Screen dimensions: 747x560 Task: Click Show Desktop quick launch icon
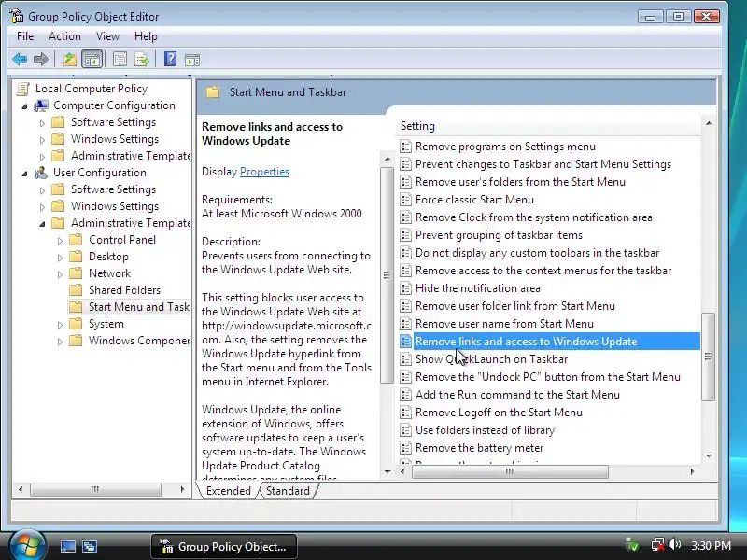[67, 546]
